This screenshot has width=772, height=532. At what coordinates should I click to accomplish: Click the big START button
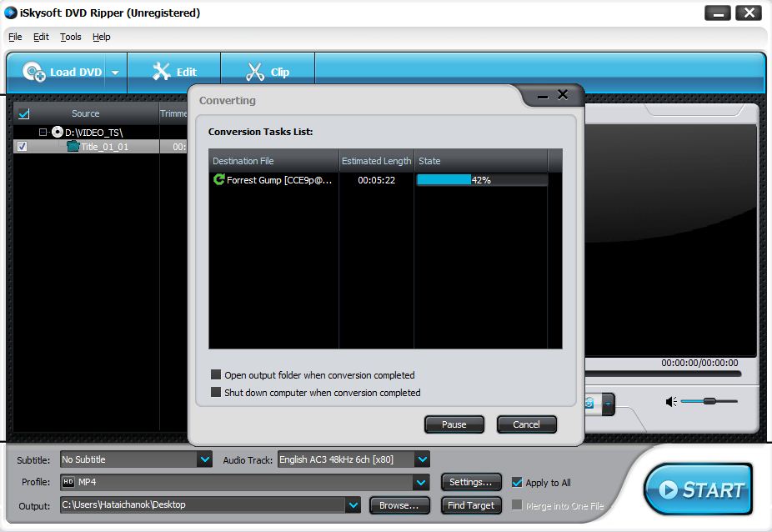pyautogui.click(x=698, y=489)
